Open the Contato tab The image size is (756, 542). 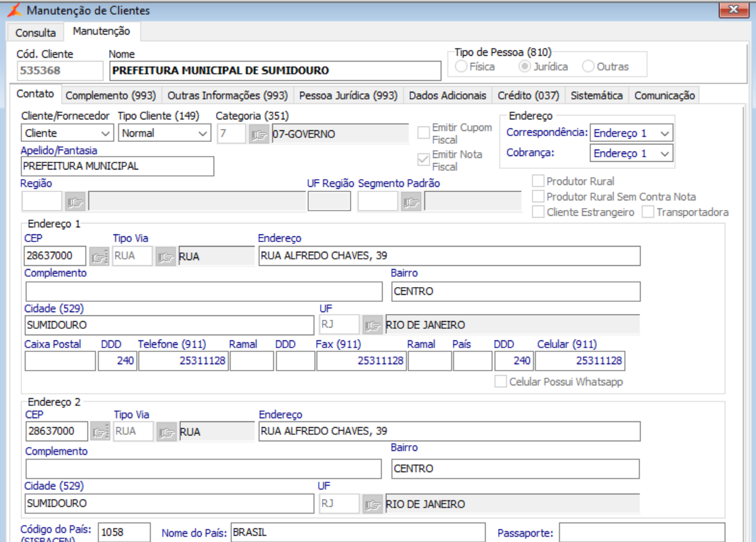click(35, 94)
